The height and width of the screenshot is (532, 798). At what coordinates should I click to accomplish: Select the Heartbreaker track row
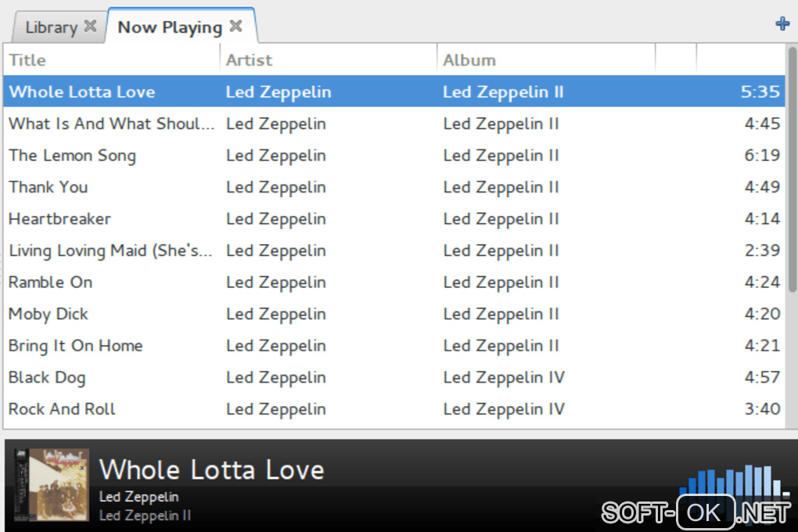(x=59, y=219)
